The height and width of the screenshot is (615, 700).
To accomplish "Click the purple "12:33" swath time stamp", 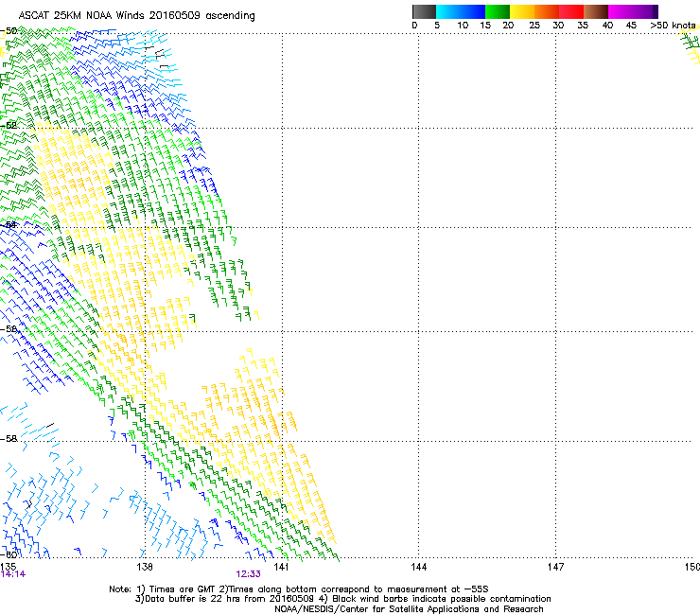I will click(248, 574).
